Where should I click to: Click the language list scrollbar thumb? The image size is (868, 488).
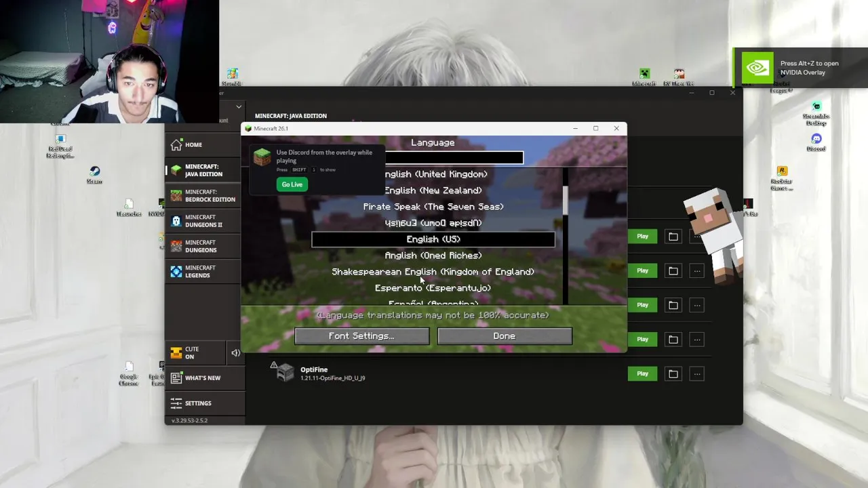566,199
